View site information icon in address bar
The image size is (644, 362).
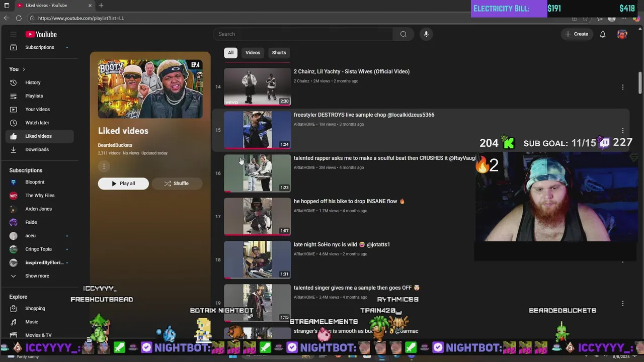32,18
